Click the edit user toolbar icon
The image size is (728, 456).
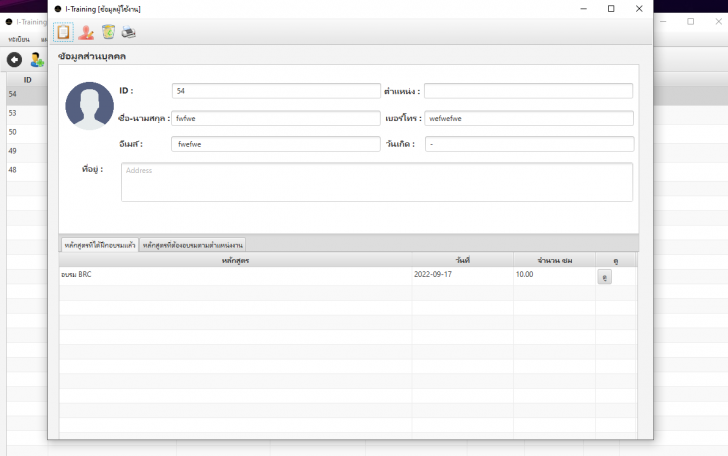[x=86, y=32]
